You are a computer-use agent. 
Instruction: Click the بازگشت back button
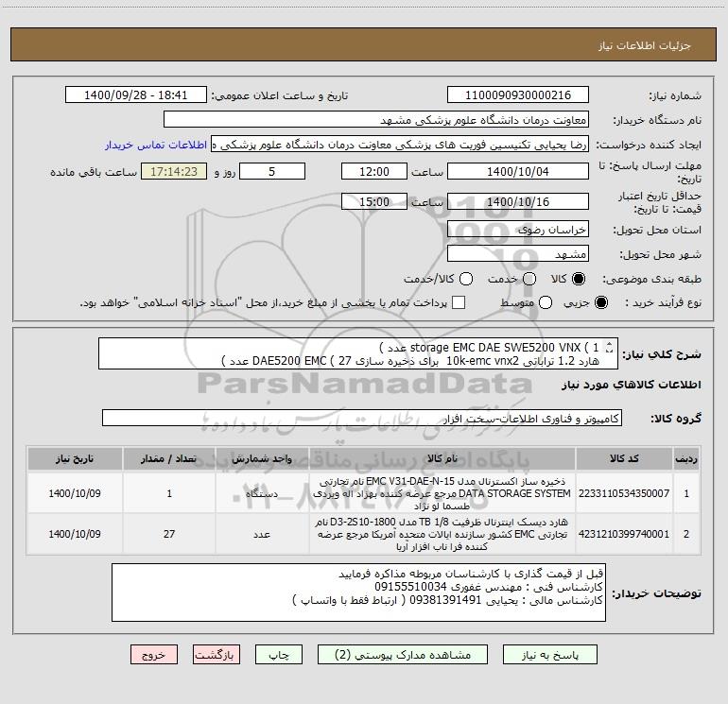[x=217, y=654]
